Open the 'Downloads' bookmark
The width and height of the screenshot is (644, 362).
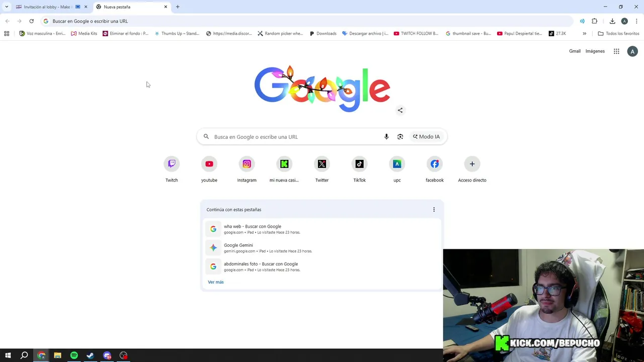tap(323, 34)
